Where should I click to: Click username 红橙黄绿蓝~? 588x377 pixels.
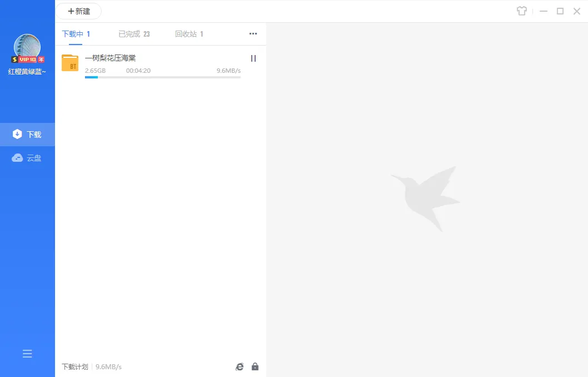point(27,72)
